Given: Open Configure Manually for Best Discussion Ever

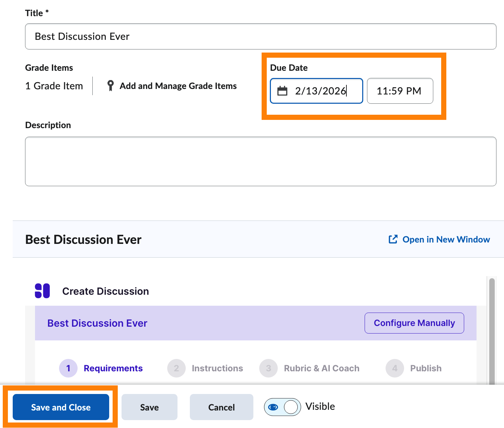Looking at the screenshot, I should (x=414, y=323).
